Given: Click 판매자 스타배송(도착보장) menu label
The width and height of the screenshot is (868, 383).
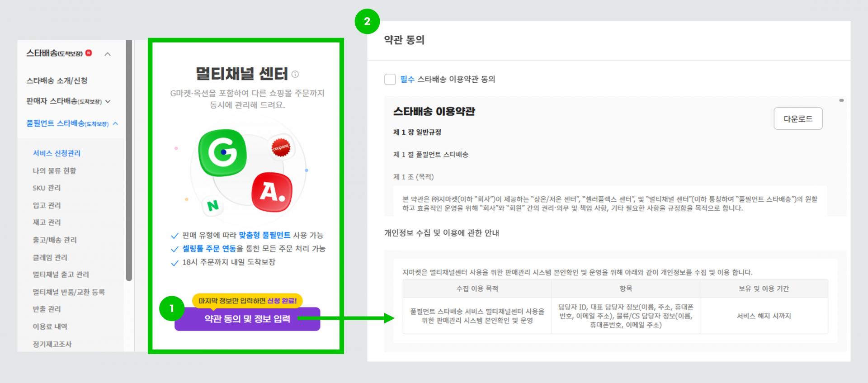Looking at the screenshot, I should coord(64,101).
